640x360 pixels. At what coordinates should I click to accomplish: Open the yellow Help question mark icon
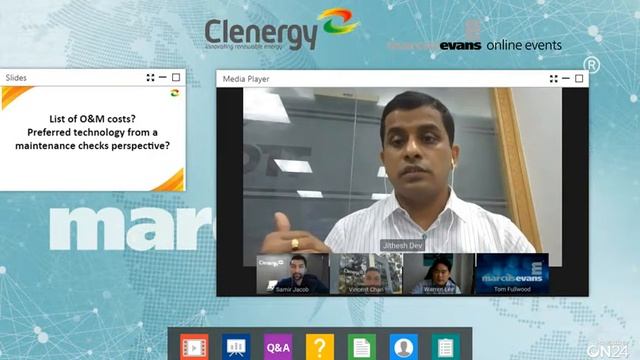pyautogui.click(x=320, y=347)
